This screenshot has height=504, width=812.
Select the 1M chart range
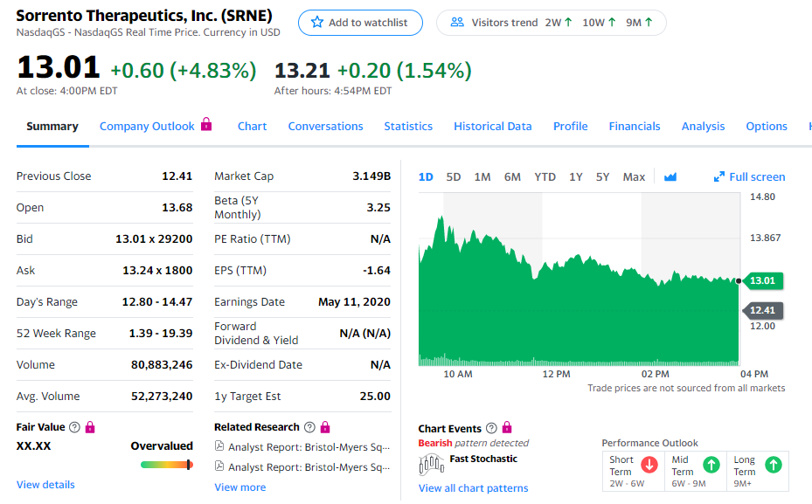click(x=482, y=177)
